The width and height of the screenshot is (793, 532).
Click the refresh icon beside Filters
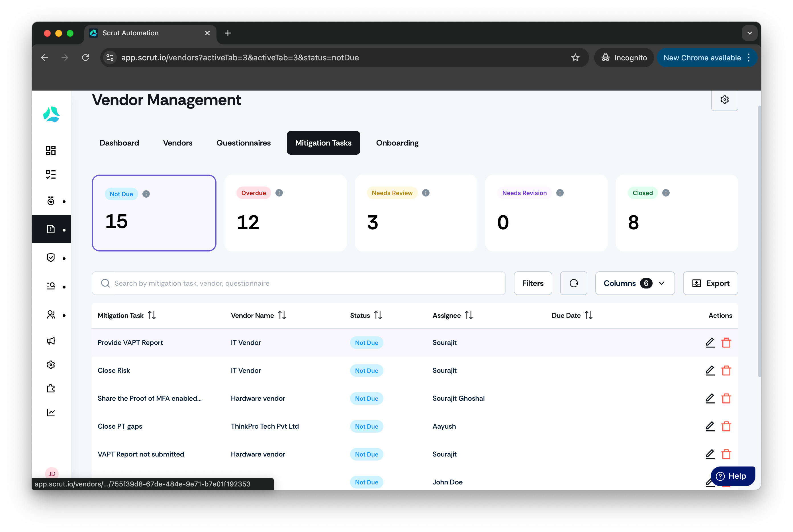pyautogui.click(x=573, y=283)
